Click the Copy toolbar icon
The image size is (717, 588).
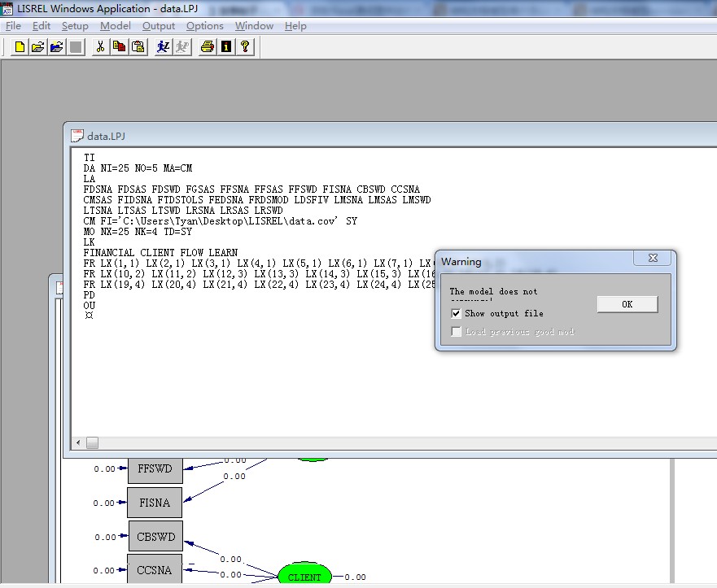pos(119,46)
